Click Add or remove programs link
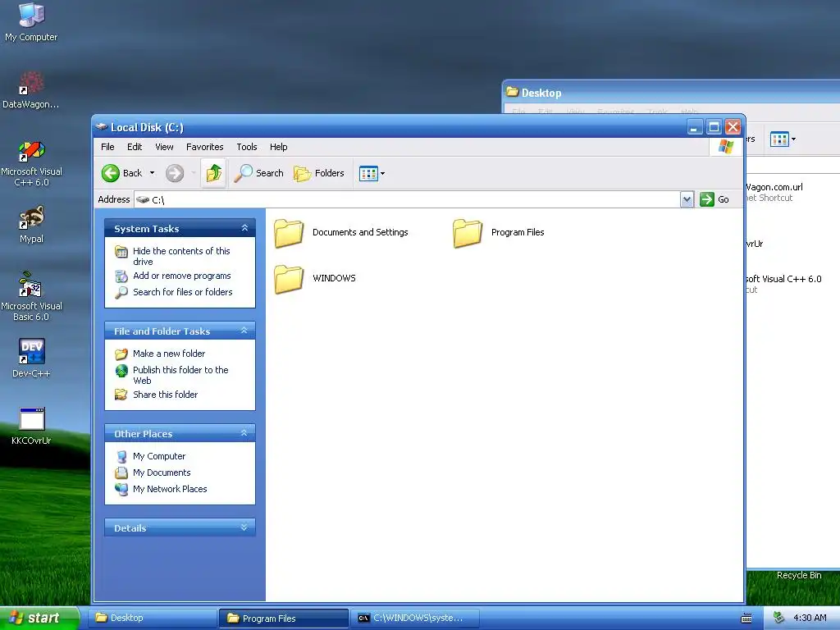840x630 pixels. (x=181, y=276)
